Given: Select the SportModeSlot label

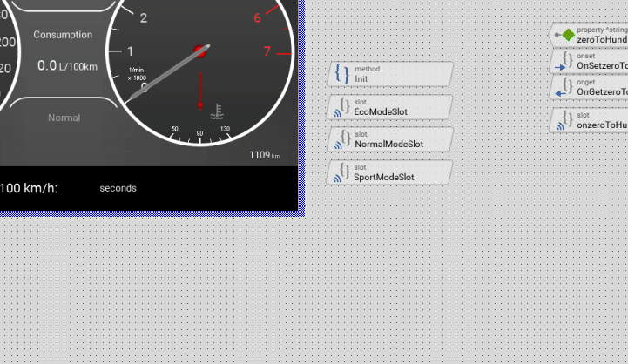Looking at the screenshot, I should pyautogui.click(x=384, y=178).
